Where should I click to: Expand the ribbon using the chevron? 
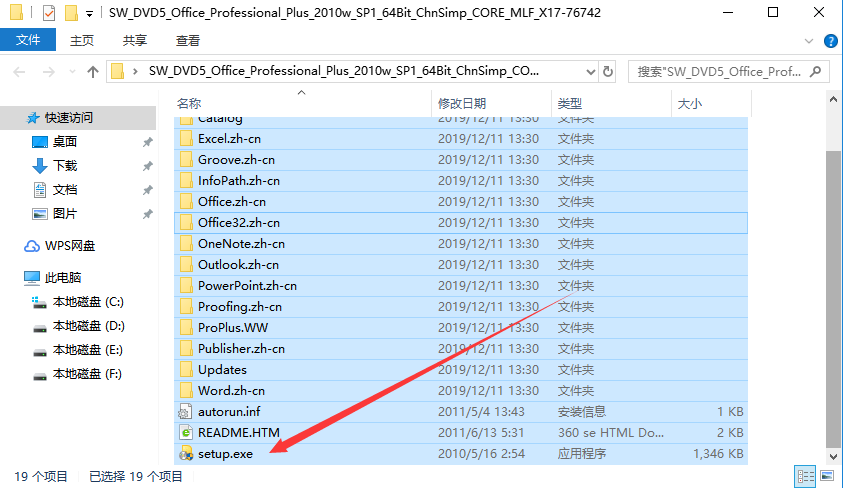click(x=812, y=41)
